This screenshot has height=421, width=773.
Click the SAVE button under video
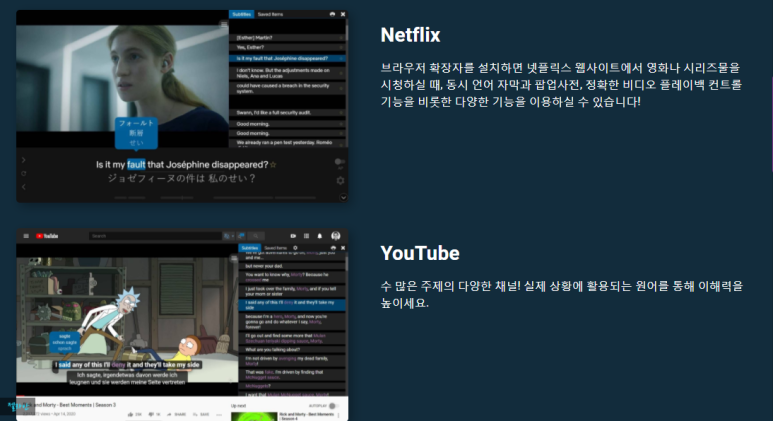click(202, 415)
